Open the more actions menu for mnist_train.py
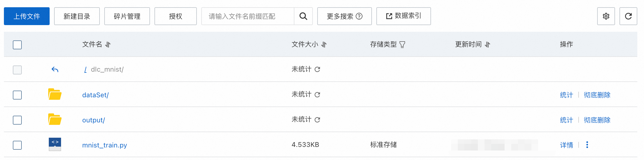Screen dimensions: 644x160 587,145
